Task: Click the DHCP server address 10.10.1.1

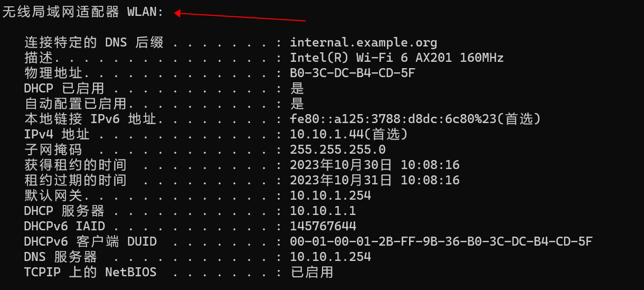Action: click(x=323, y=211)
